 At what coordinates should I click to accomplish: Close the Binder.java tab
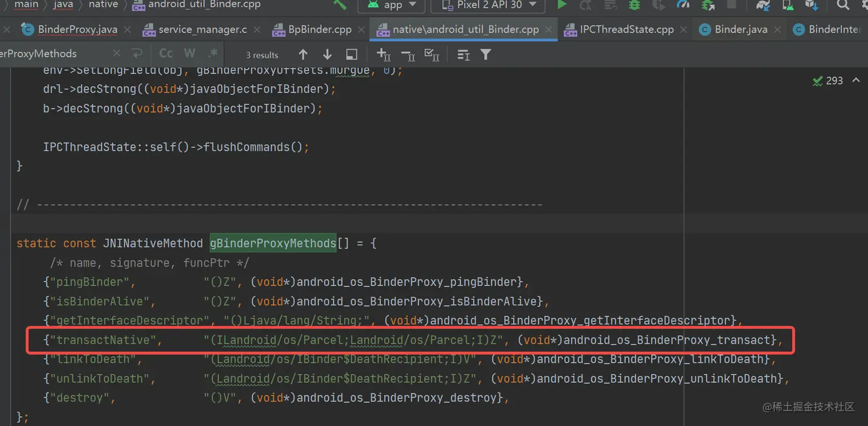pos(777,30)
